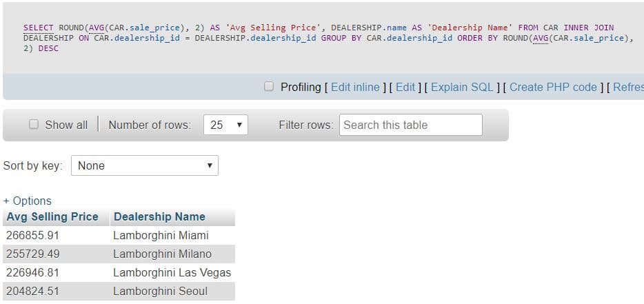
Task: Click the Number of rows label
Action: point(150,125)
